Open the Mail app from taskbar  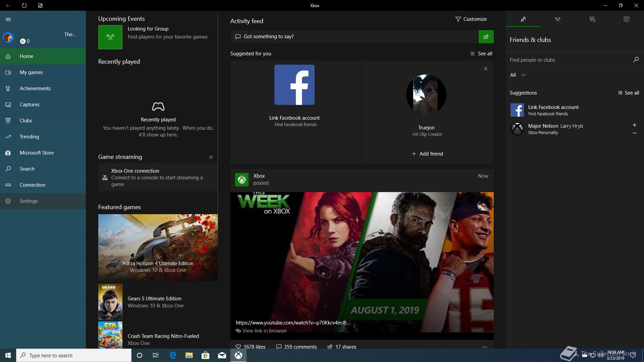pyautogui.click(x=222, y=355)
